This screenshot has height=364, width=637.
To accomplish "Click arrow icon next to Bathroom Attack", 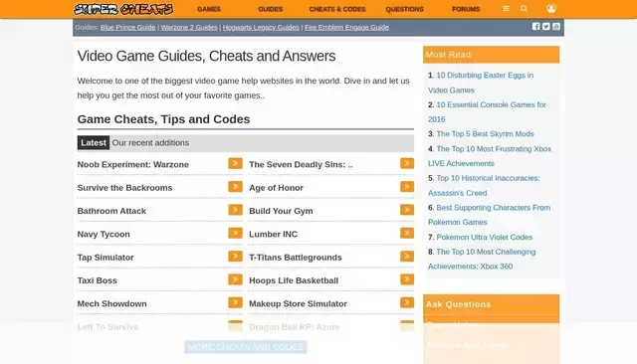I will (235, 210).
